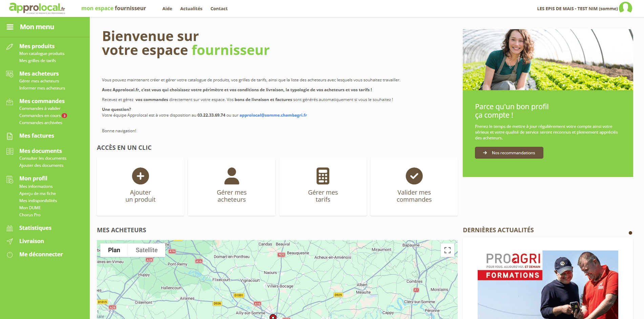Open the Contact page from top menu

coord(219,8)
